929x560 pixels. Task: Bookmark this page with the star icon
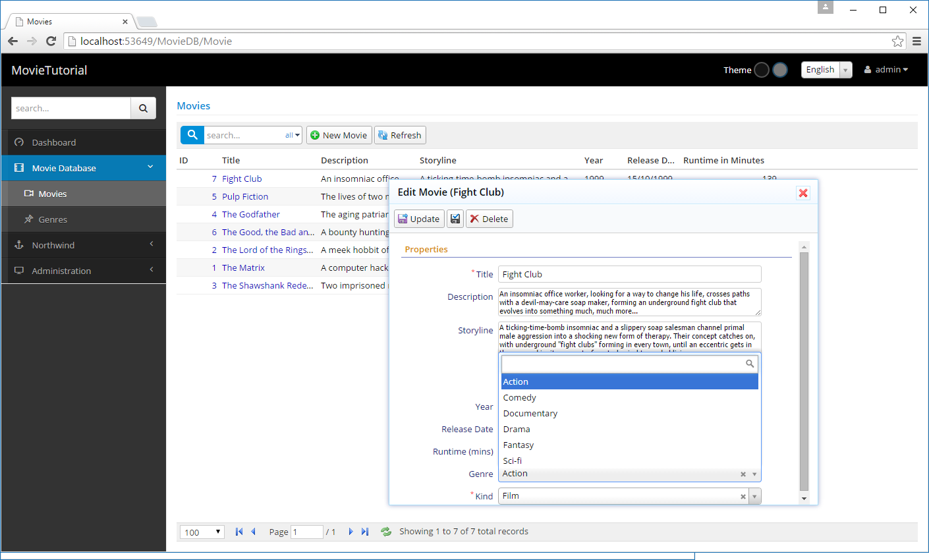coord(897,42)
